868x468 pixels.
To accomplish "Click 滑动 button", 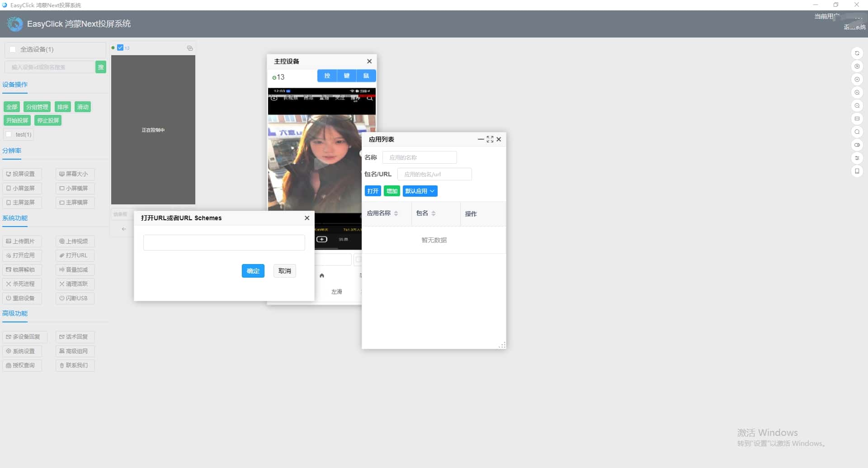I will (83, 107).
